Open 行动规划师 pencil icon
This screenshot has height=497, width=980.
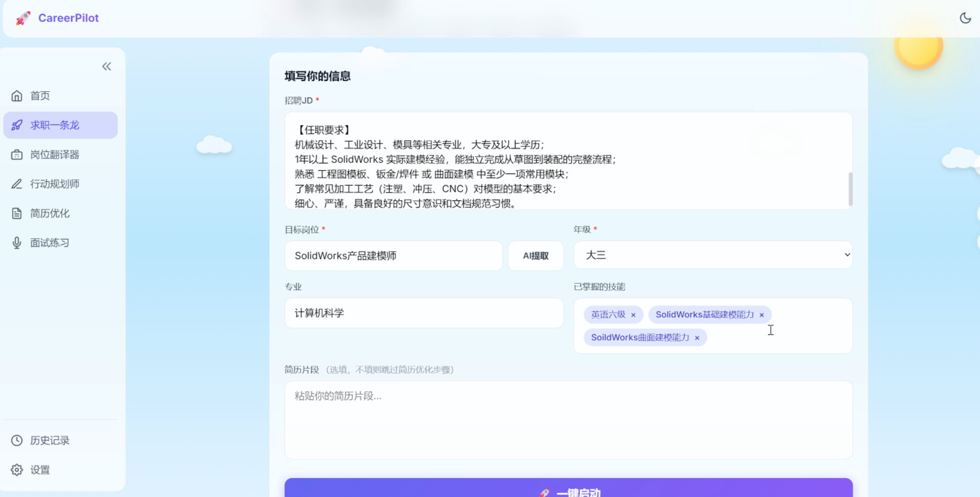pos(17,184)
